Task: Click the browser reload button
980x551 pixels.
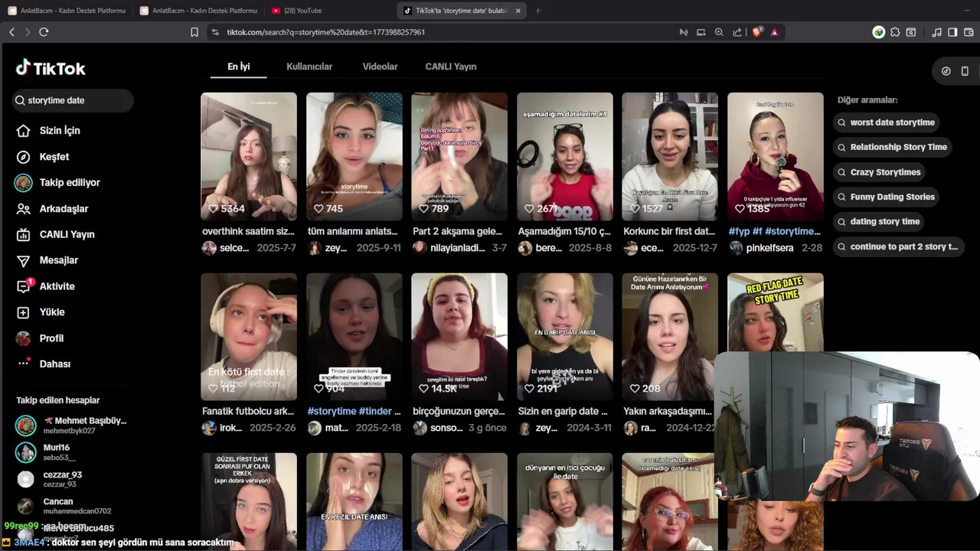Action: [x=44, y=32]
